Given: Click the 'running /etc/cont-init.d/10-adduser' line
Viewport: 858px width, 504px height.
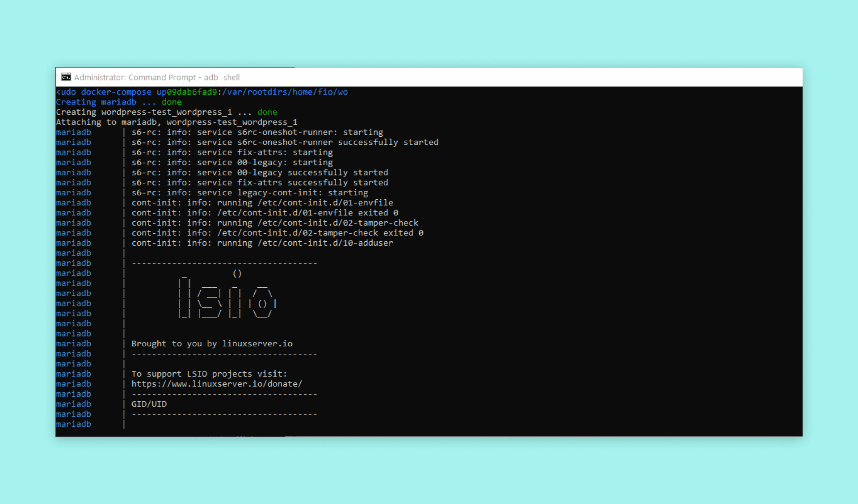Looking at the screenshot, I should point(262,243).
